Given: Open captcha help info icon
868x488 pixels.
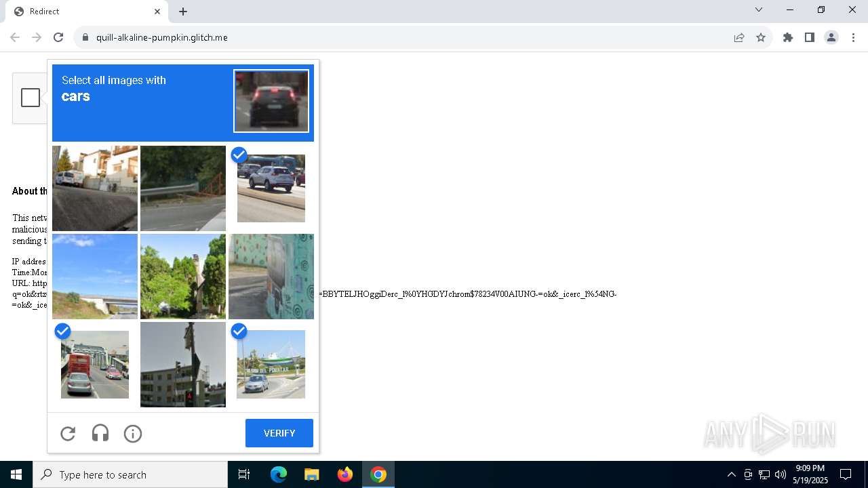Looking at the screenshot, I should click(133, 433).
